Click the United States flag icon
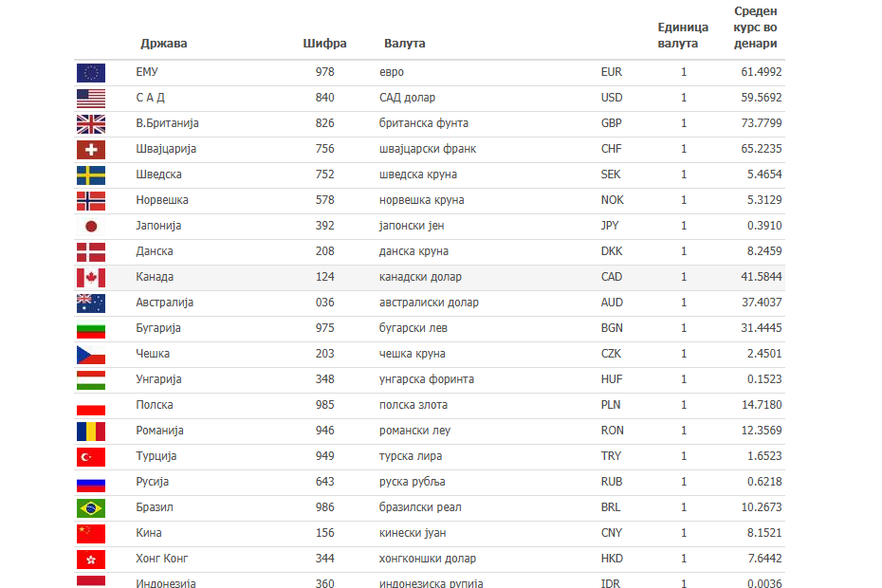 coord(91,98)
